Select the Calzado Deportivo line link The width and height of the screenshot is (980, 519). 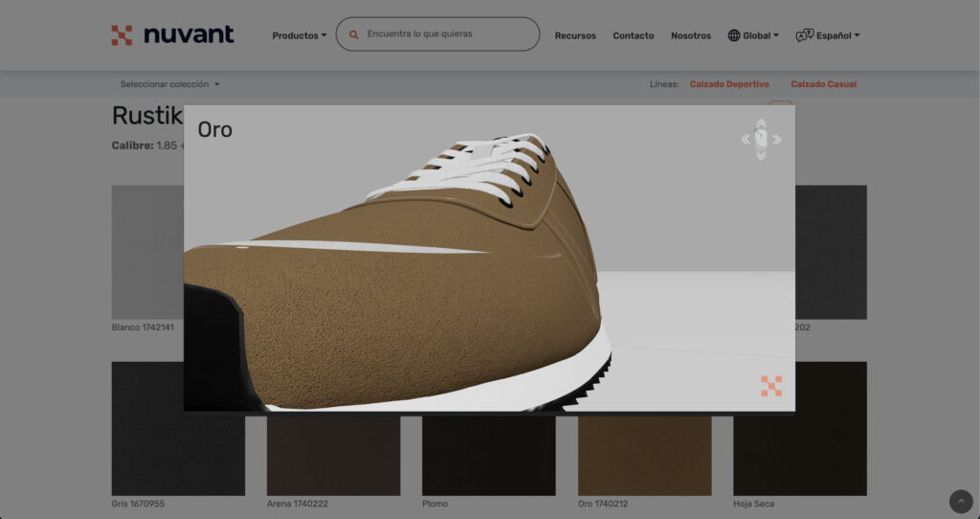(x=729, y=84)
